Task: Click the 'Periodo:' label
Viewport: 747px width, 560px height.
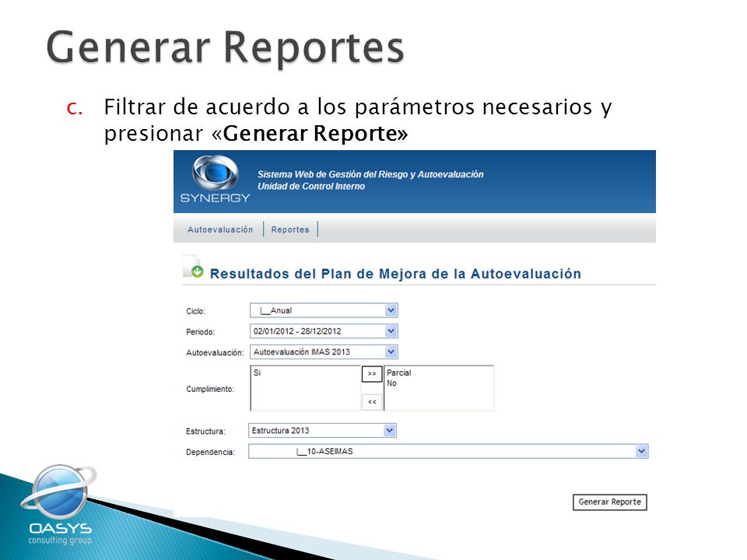Action: coord(200,332)
